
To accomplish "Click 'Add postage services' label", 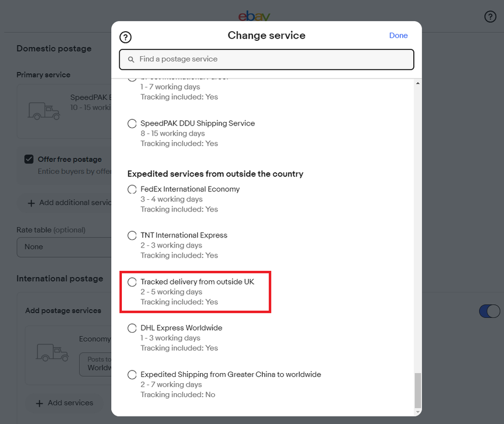I will (x=63, y=311).
